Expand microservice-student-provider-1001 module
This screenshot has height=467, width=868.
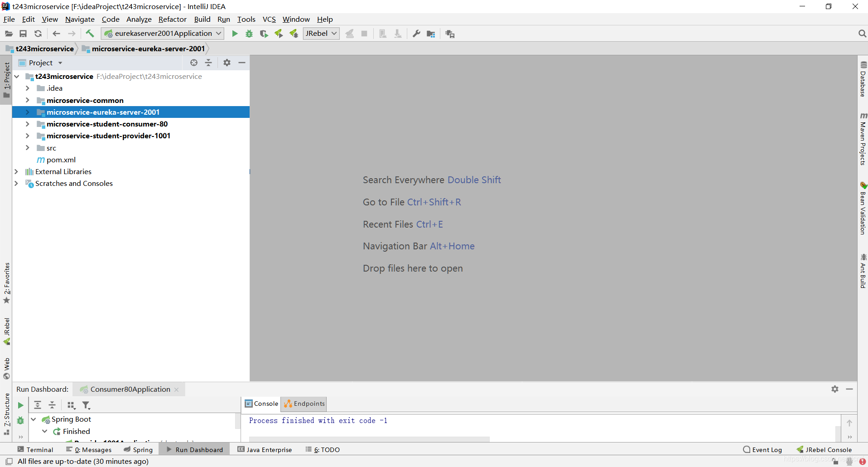click(28, 136)
